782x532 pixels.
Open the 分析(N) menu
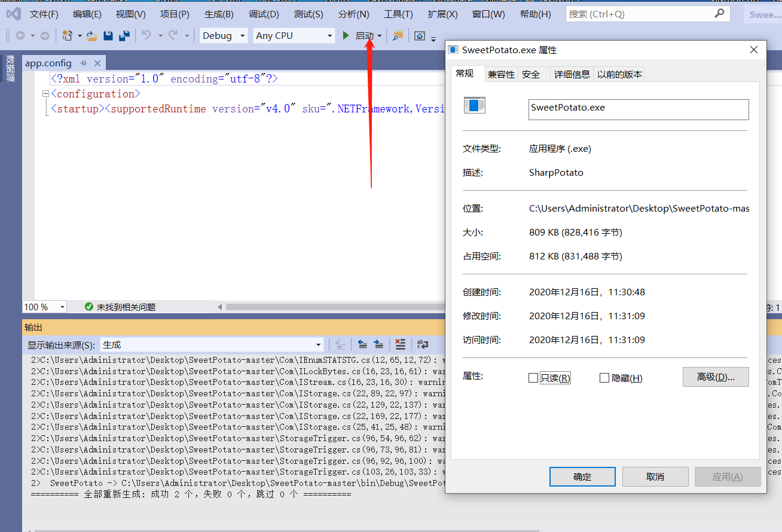coord(353,14)
